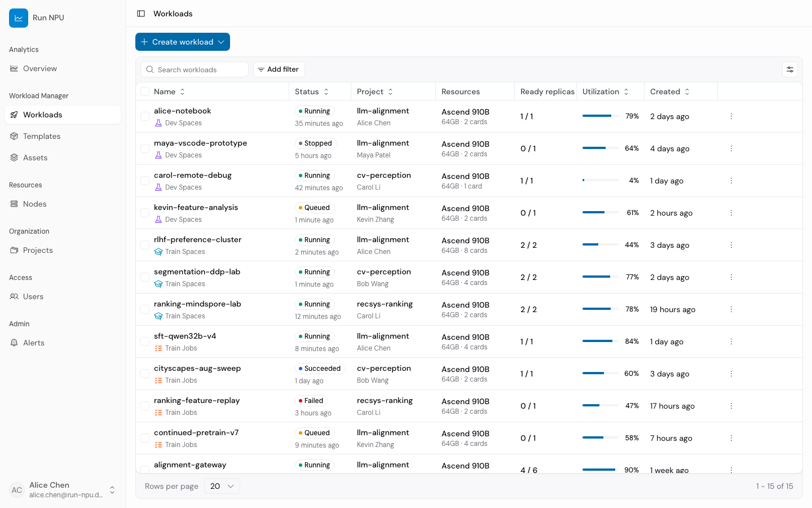Viewport: 812px width, 508px height.
Task: Sort table by Utilization column
Action: pos(606,91)
